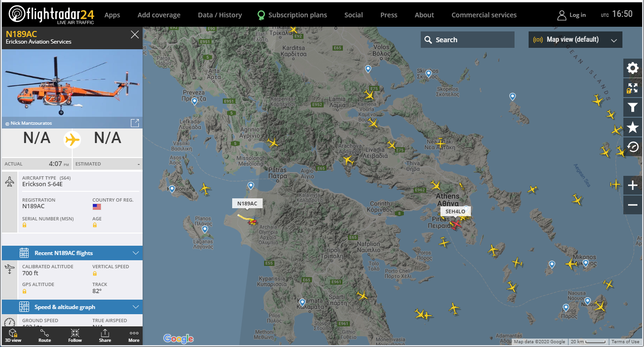Select the airport pin above Laganas
The width and height of the screenshot is (644, 347).
[205, 230]
